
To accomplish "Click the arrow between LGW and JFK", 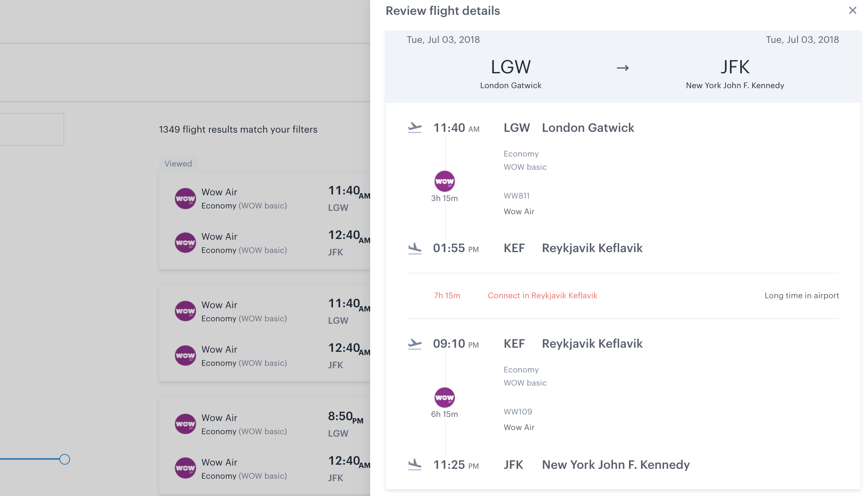I will [622, 68].
